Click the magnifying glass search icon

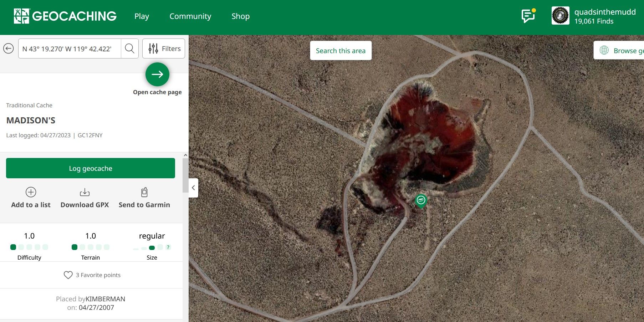(130, 48)
